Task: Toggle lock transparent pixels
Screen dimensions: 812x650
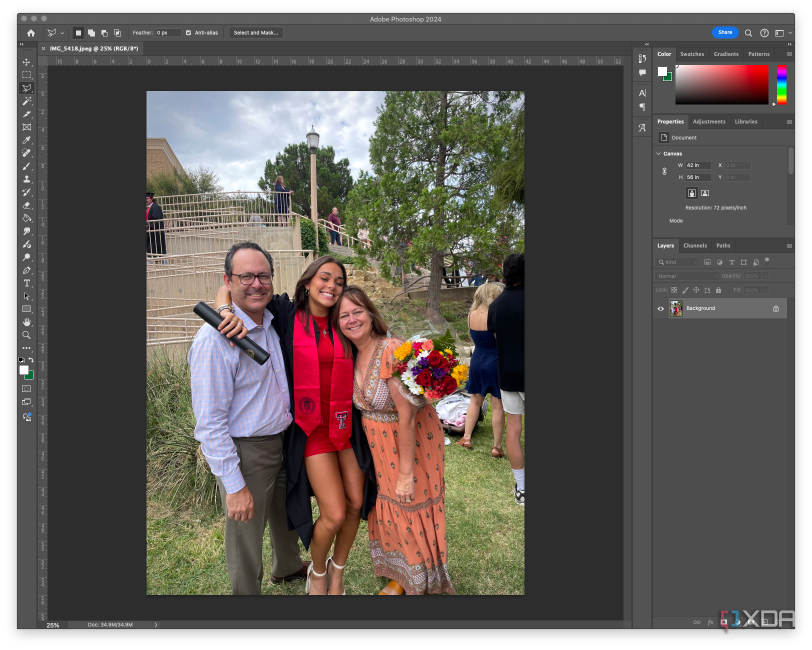Action: click(674, 290)
